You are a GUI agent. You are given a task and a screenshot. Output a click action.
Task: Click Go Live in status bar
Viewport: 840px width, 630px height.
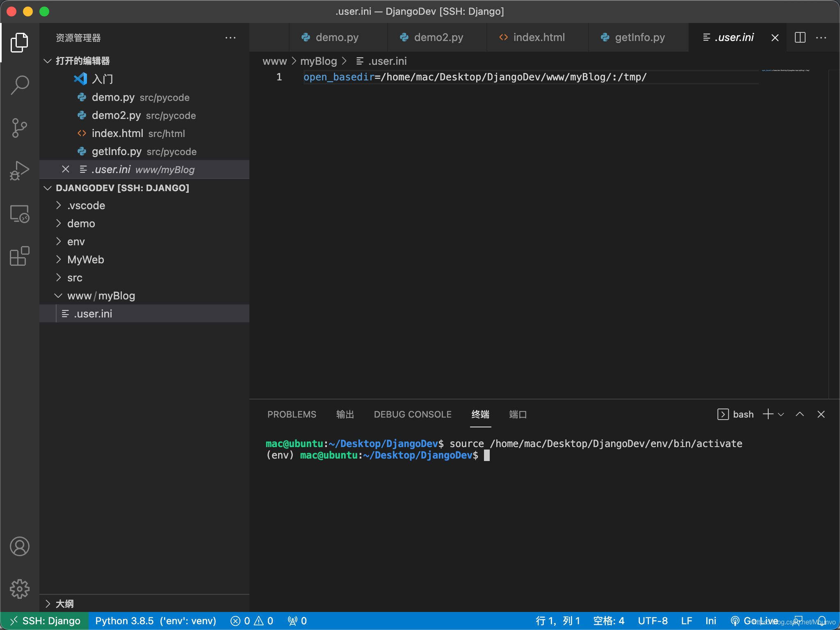coord(754,621)
